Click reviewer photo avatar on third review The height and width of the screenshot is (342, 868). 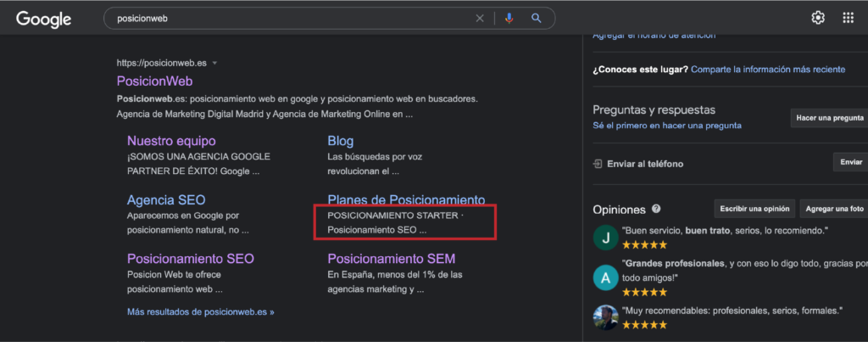605,317
